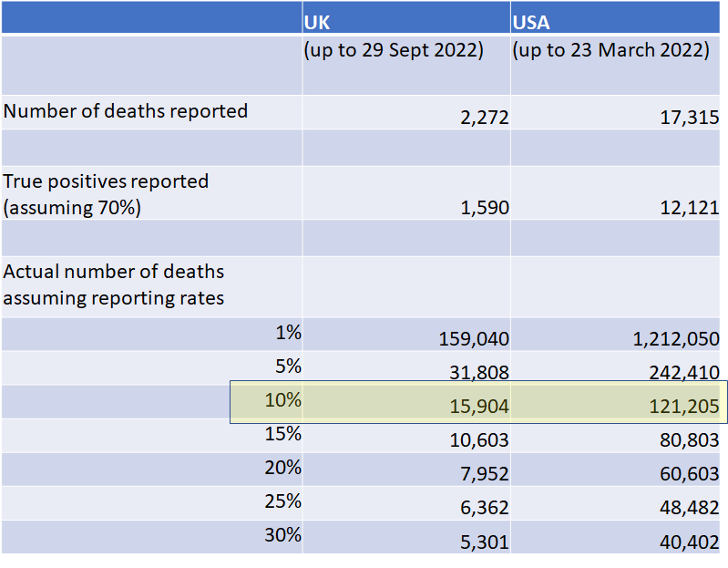Click the 30% reporting rate label
The width and height of the screenshot is (728, 568).
[282, 535]
